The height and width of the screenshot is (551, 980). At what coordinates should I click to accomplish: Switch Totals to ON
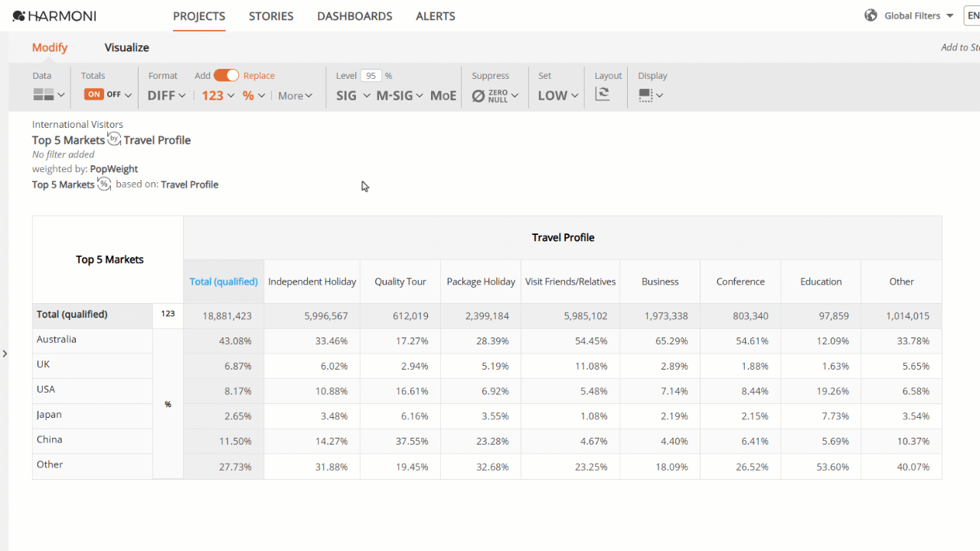pos(93,94)
